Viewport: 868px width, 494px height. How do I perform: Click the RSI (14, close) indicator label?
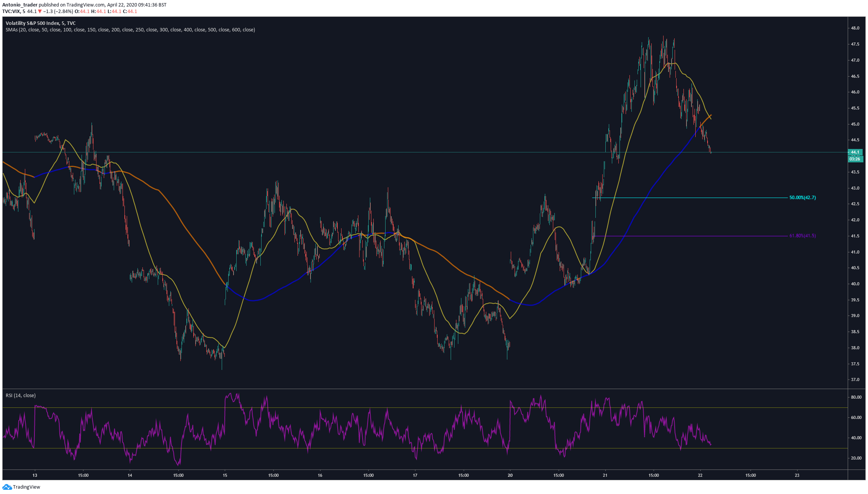(x=21, y=396)
